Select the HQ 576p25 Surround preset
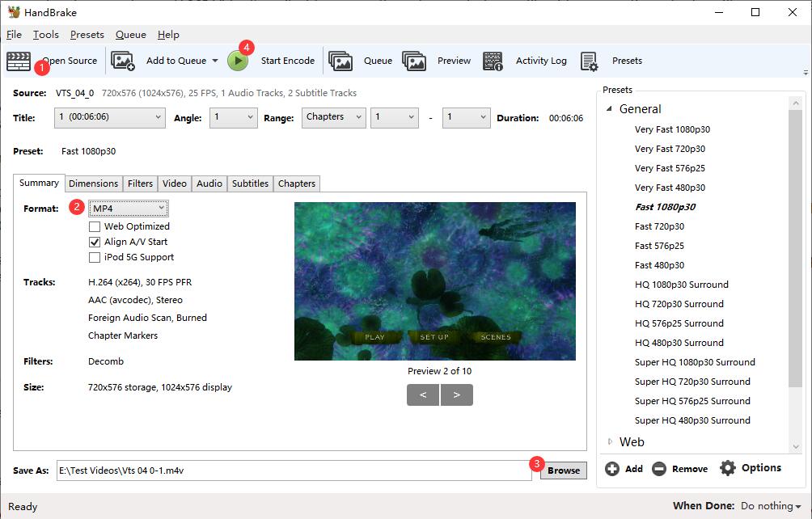The image size is (812, 519). click(x=679, y=323)
